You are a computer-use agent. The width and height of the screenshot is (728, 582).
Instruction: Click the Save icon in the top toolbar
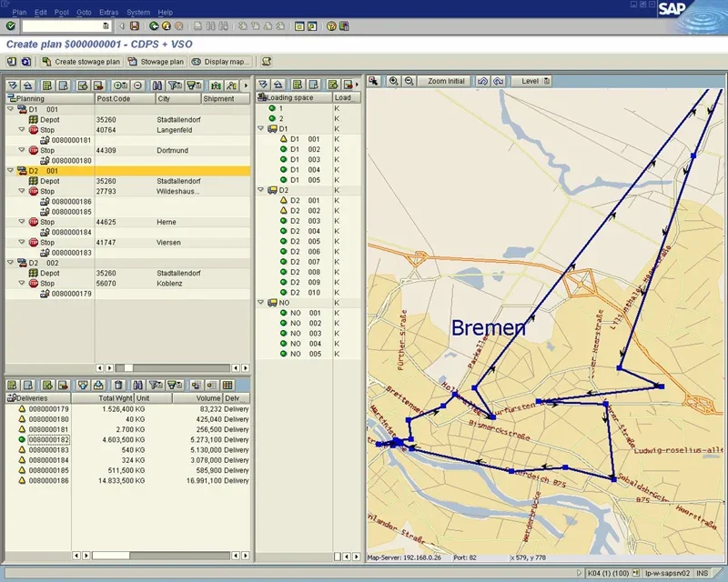point(135,26)
